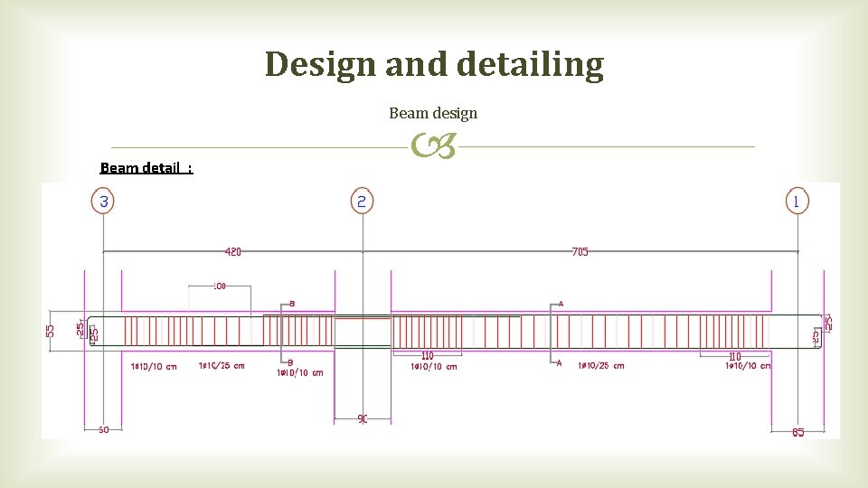Click the section mark A below beam
868x488 pixels.
(x=559, y=363)
